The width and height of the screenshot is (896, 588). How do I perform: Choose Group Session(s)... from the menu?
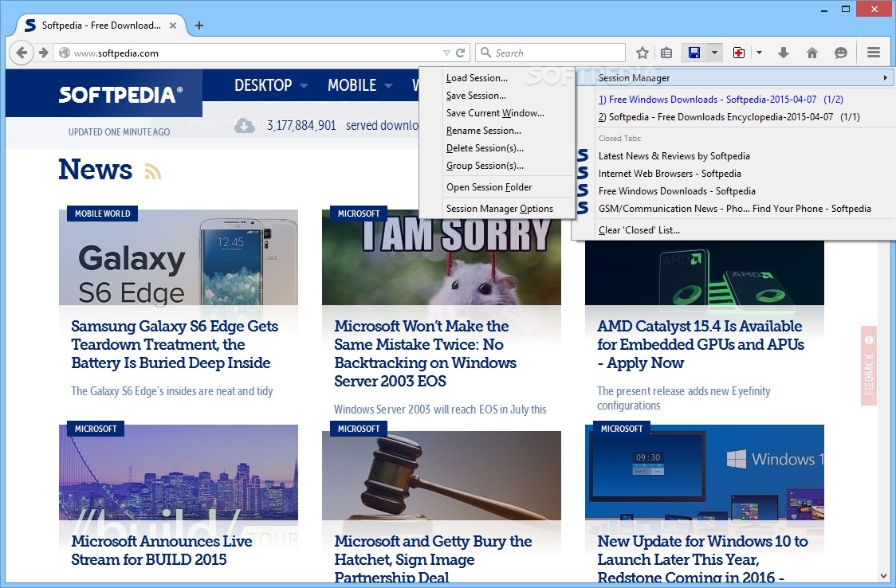click(x=497, y=167)
